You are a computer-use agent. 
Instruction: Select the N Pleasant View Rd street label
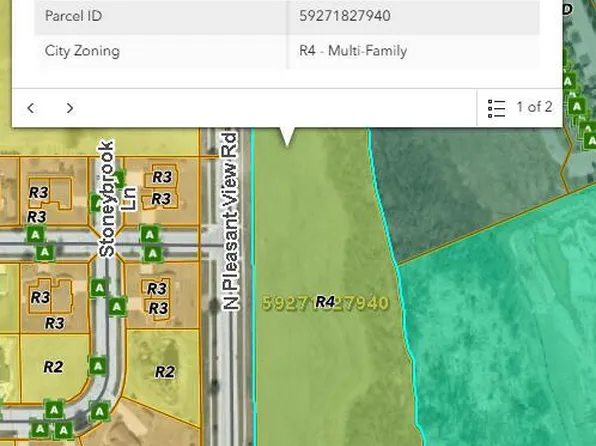[x=231, y=221]
